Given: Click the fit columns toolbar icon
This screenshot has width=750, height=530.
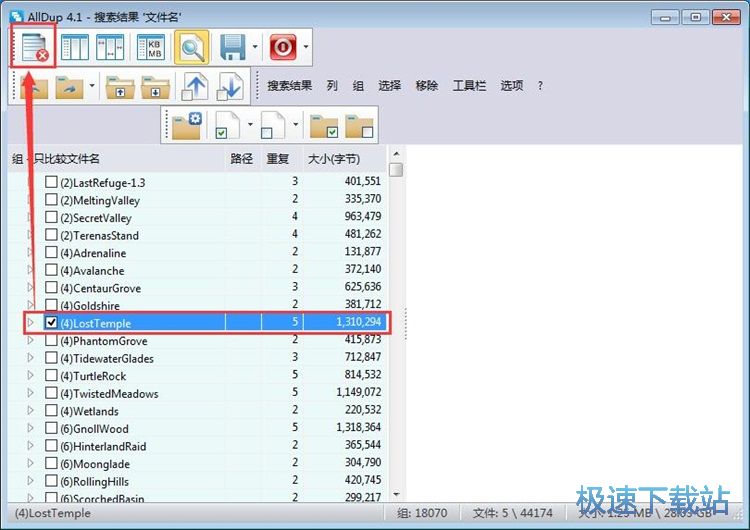Looking at the screenshot, I should click(75, 47).
